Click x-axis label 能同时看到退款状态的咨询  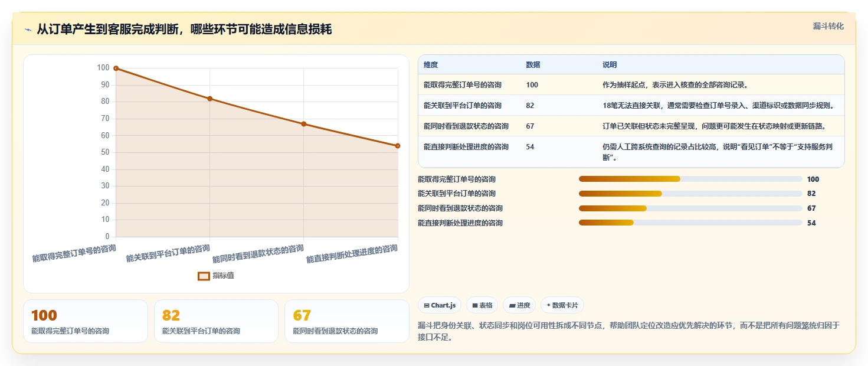(258, 254)
